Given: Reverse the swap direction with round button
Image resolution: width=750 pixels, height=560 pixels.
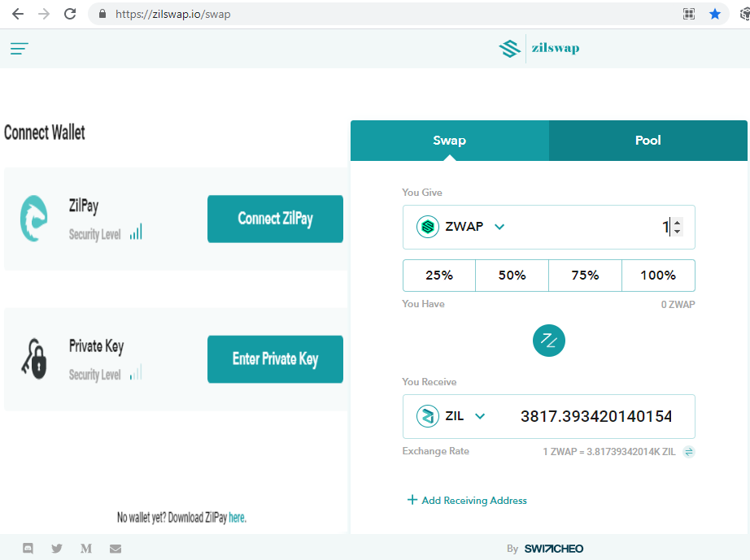Looking at the screenshot, I should pyautogui.click(x=548, y=341).
